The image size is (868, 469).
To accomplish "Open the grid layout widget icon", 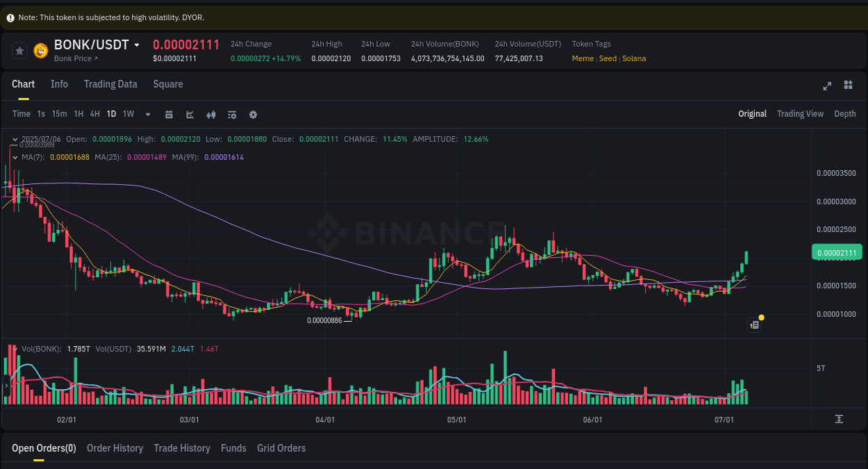I will pyautogui.click(x=848, y=86).
